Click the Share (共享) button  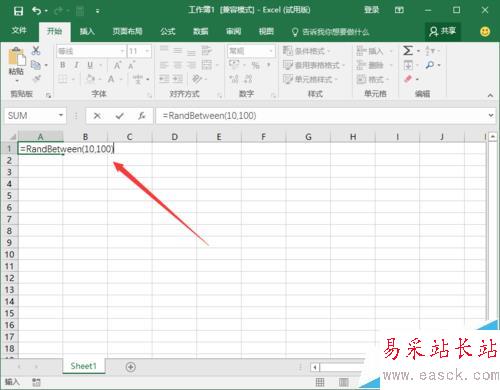[442, 31]
